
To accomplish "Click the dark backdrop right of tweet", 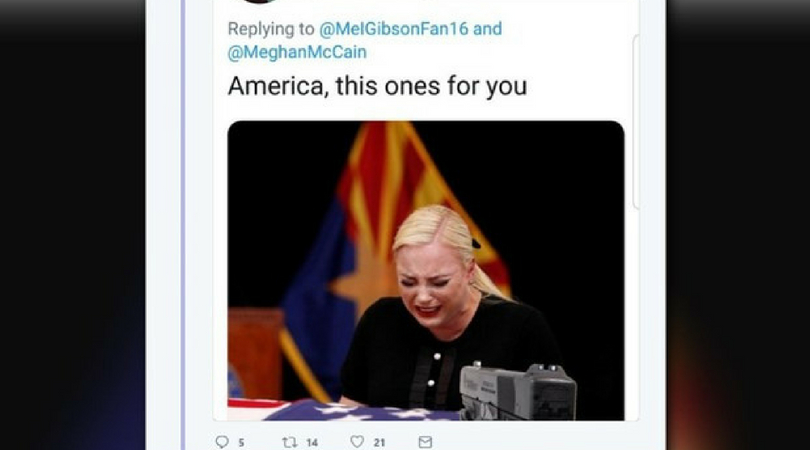I will [x=738, y=225].
